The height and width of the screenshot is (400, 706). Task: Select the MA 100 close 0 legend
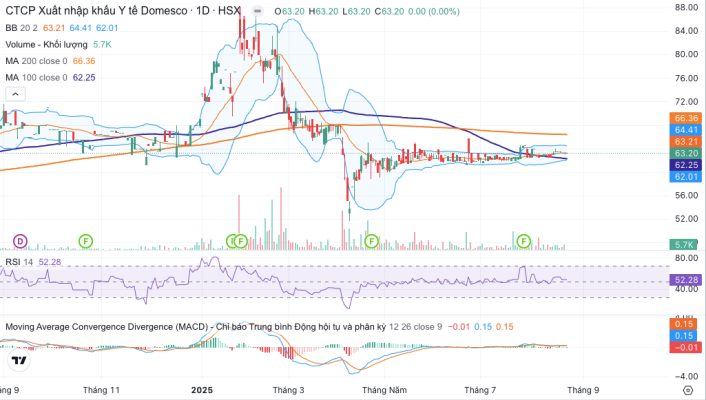(36, 77)
